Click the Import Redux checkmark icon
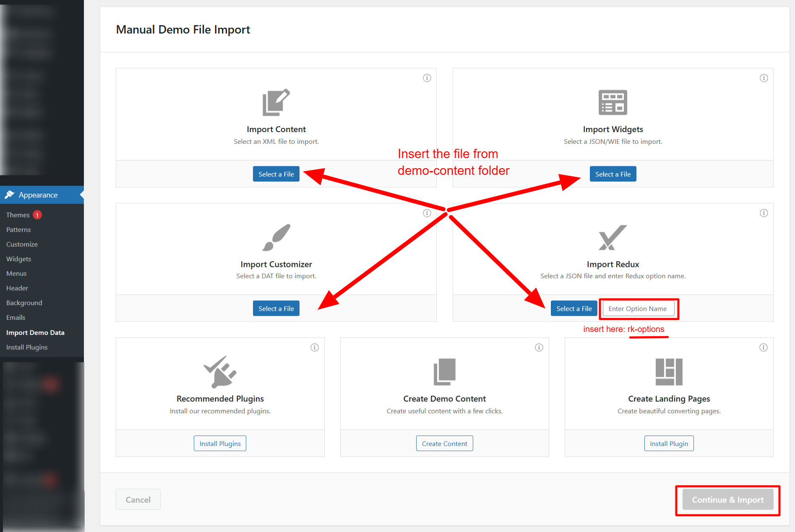 pos(613,238)
